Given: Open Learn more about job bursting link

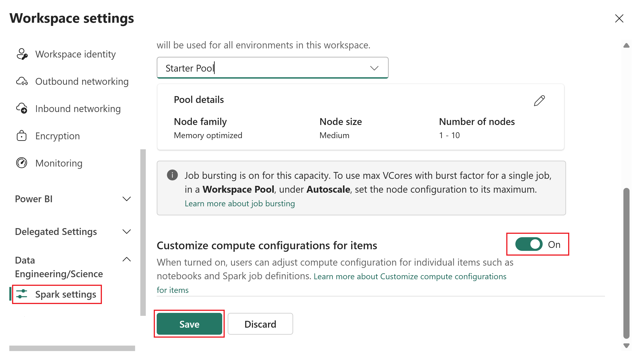Looking at the screenshot, I should coord(239,204).
